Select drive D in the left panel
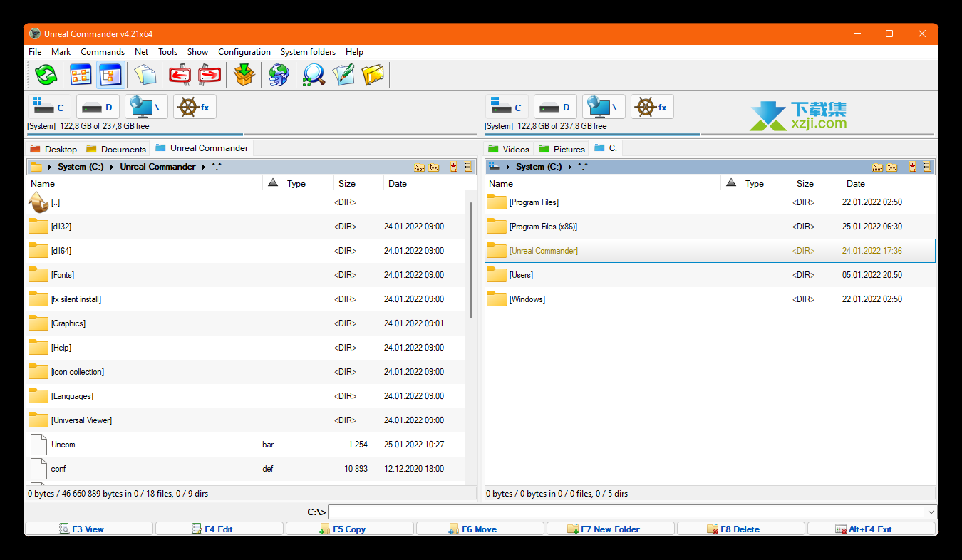Screen dimensions: 962x560 pyautogui.click(x=98, y=107)
